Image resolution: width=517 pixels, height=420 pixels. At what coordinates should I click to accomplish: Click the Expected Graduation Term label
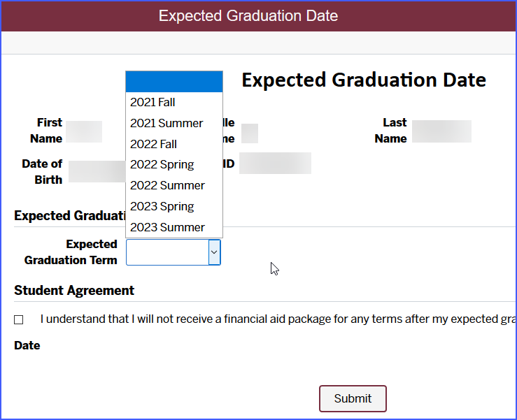(x=71, y=252)
